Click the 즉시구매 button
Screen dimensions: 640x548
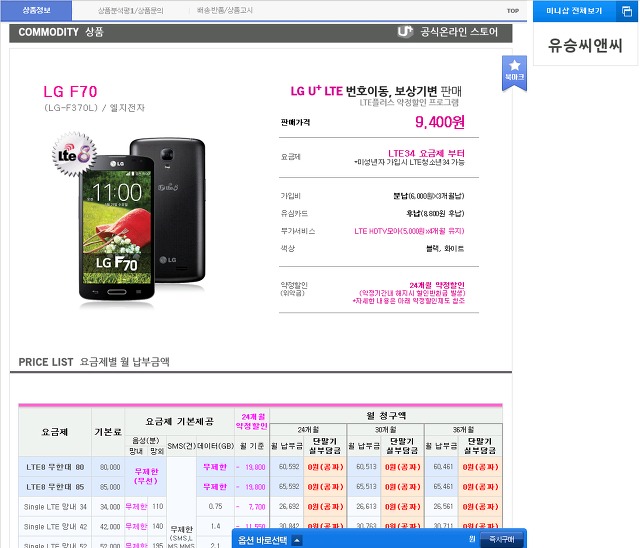click(502, 539)
